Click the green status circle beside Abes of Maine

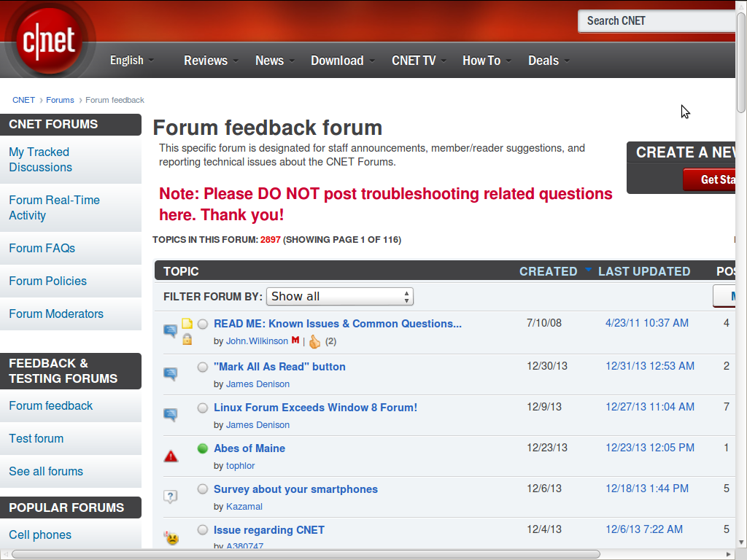pos(203,448)
